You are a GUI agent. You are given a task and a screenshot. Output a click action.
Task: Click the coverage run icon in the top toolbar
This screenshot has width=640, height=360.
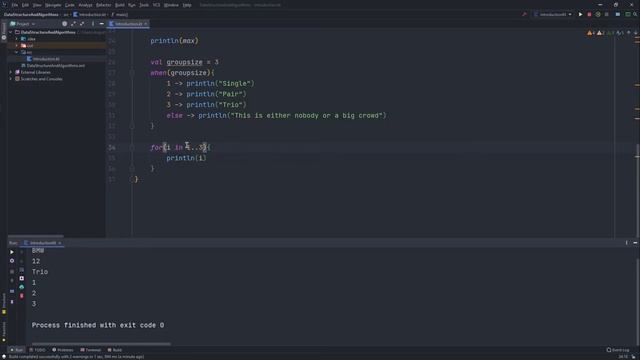(598, 14)
